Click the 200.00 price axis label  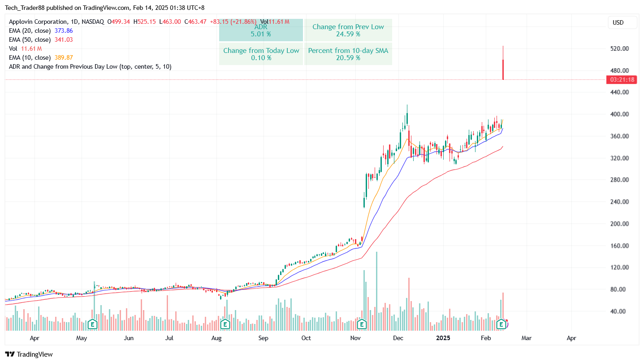[619, 223]
